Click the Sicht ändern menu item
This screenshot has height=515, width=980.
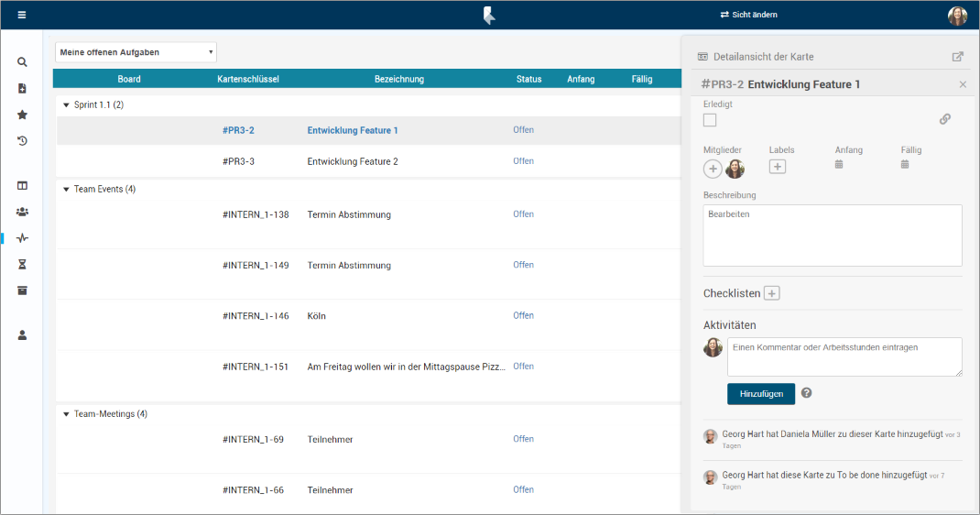748,15
